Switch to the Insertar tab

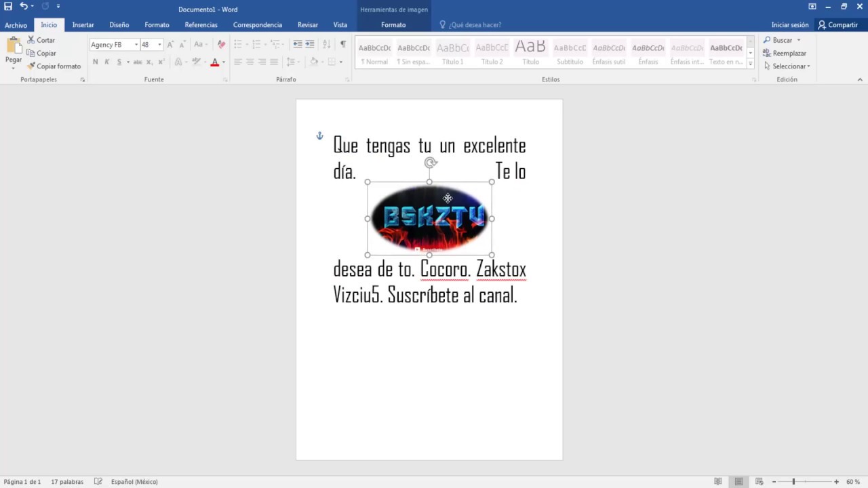coord(83,25)
